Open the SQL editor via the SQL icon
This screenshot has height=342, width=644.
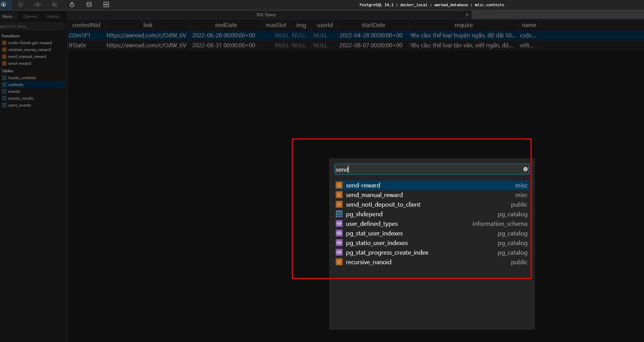[x=106, y=4]
